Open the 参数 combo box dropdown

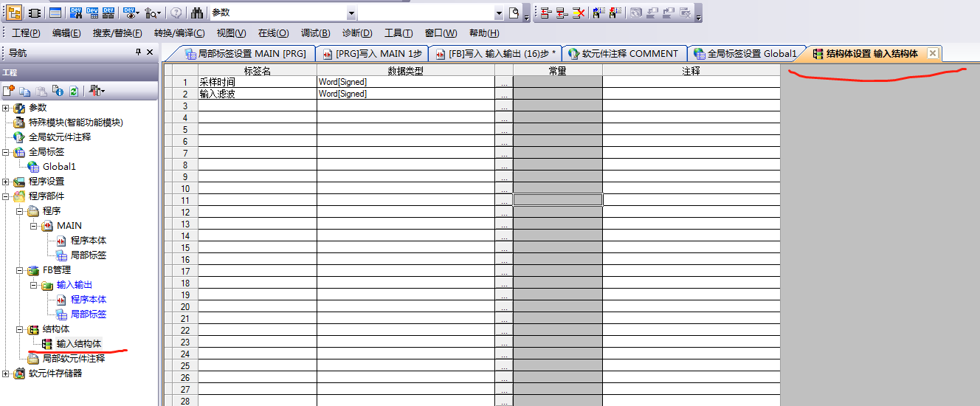pos(351,13)
